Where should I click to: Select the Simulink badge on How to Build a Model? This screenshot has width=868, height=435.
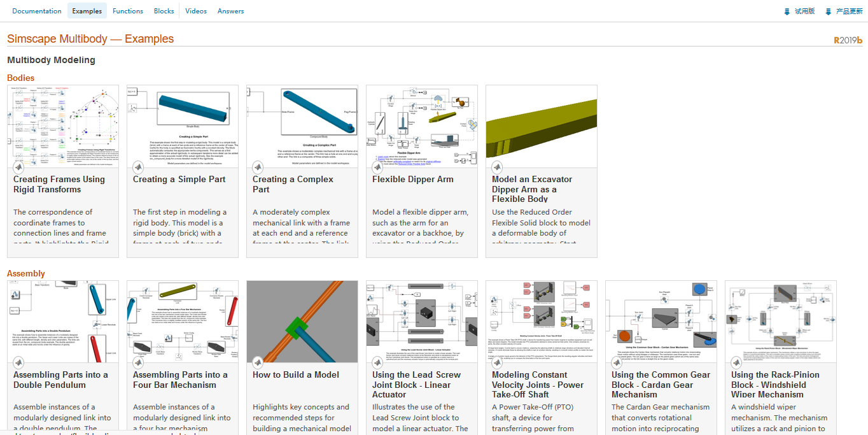[x=258, y=362]
